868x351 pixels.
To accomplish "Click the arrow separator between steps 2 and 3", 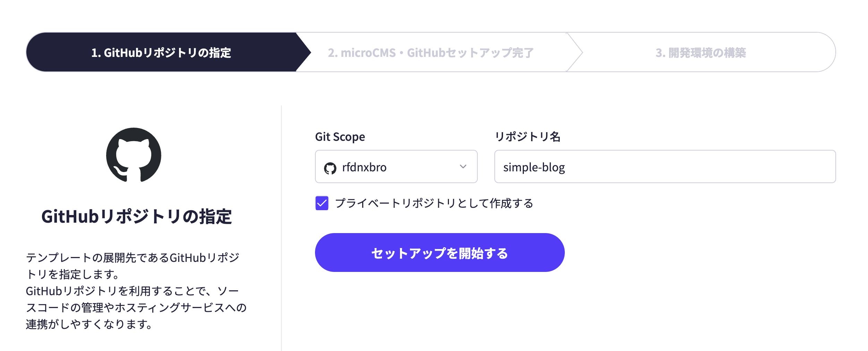I will [x=575, y=52].
